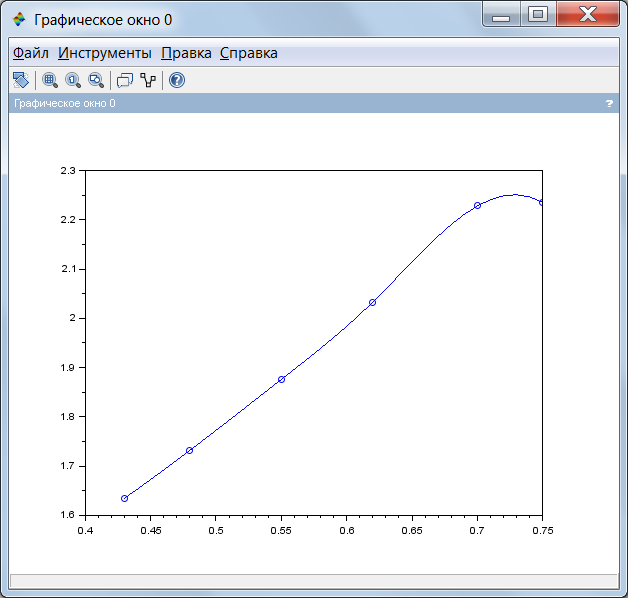Open the polyline nodes editor icon

click(x=148, y=80)
